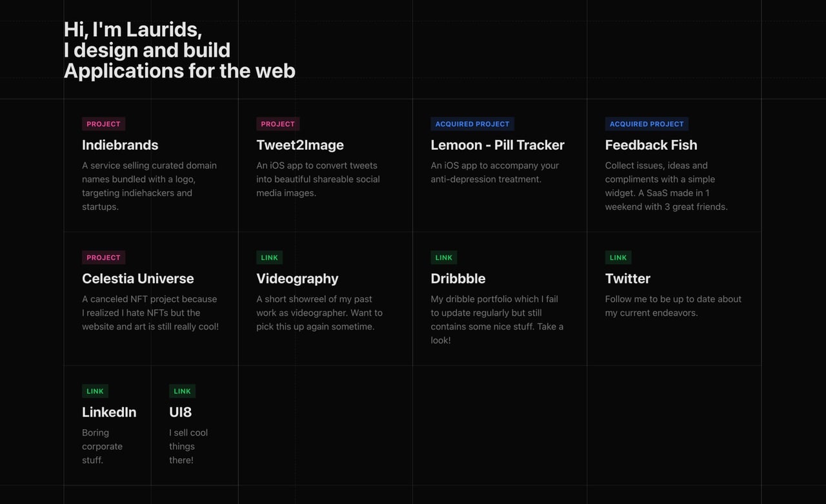
Task: Click the ACQUIRED PROJECT badge on Feedback Fish
Action: pyautogui.click(x=647, y=123)
